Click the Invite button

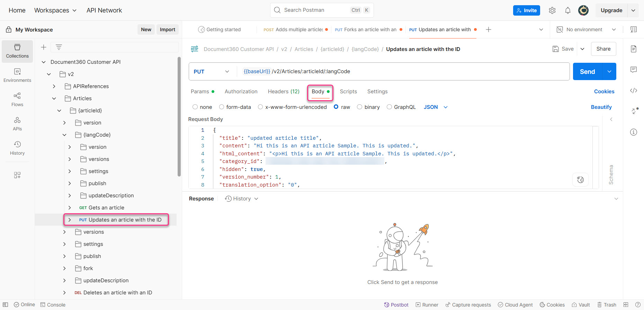pyautogui.click(x=527, y=10)
